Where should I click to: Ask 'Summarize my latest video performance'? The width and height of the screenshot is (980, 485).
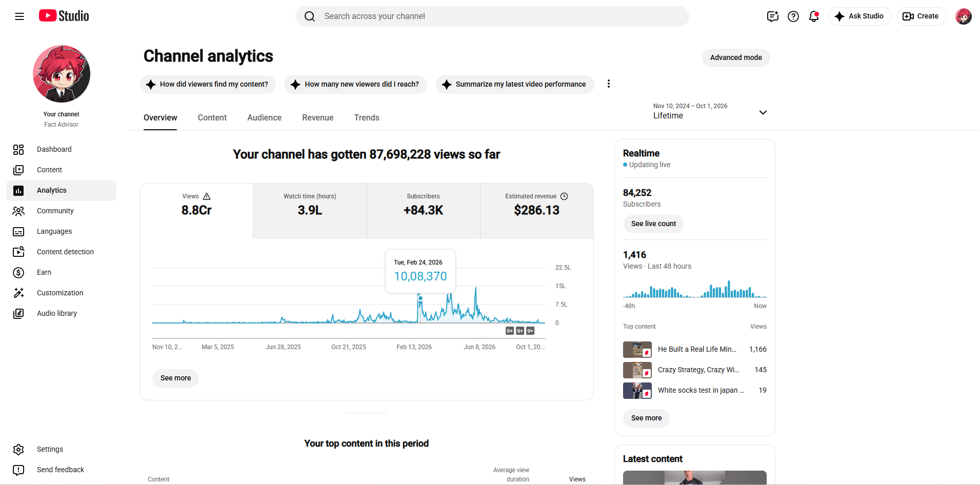point(514,84)
